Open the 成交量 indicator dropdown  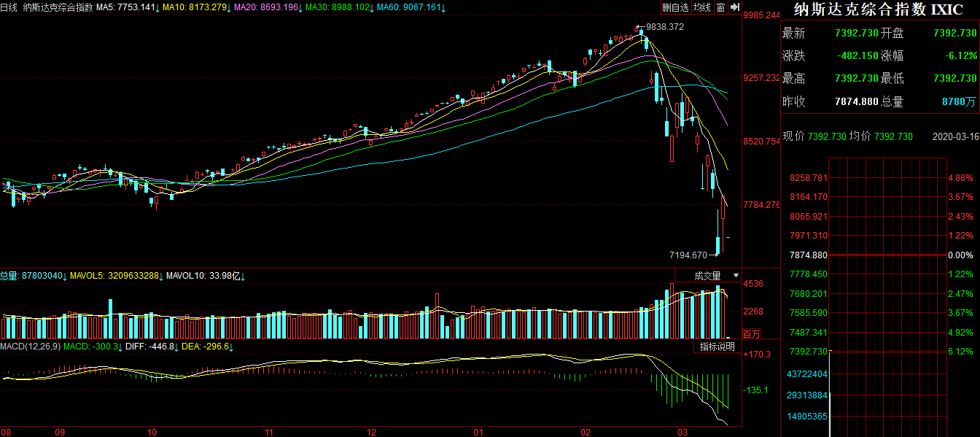(x=707, y=276)
